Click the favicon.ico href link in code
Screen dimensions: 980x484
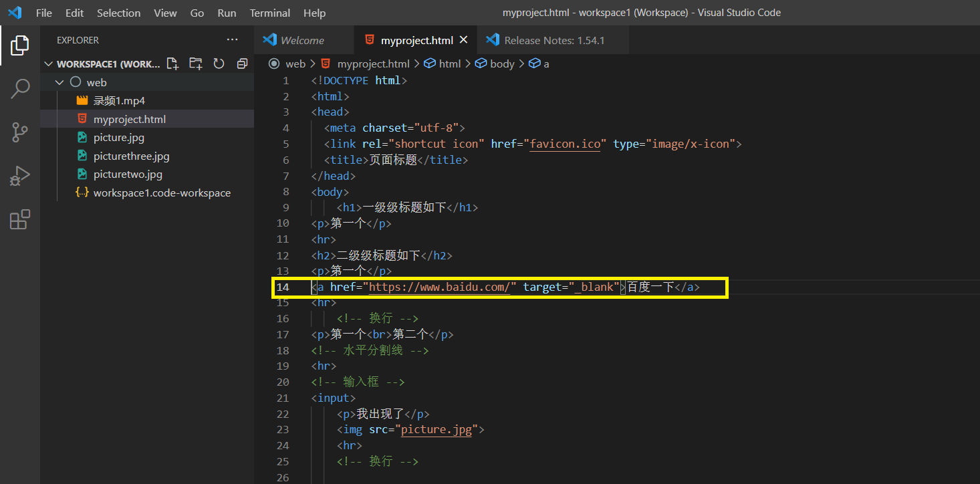[x=566, y=144]
